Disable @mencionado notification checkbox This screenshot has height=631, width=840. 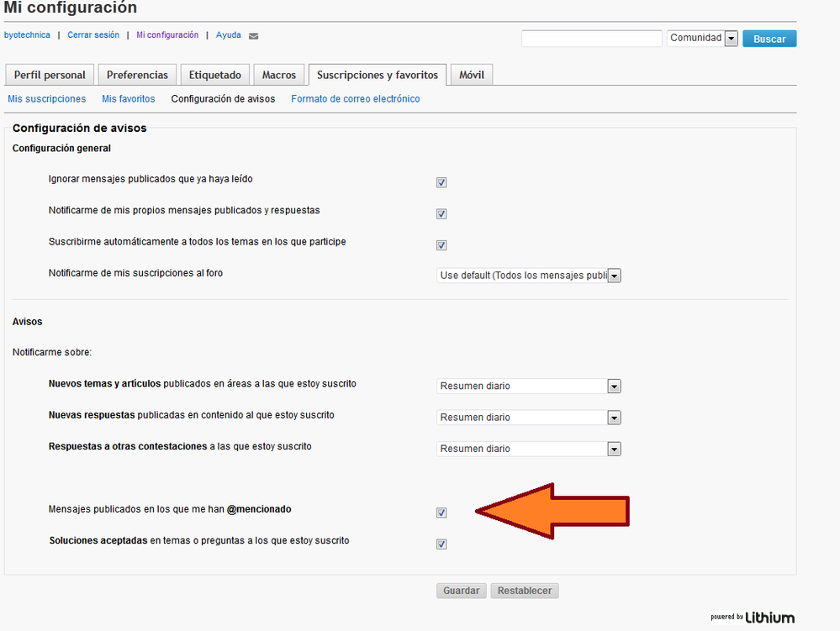tap(441, 513)
